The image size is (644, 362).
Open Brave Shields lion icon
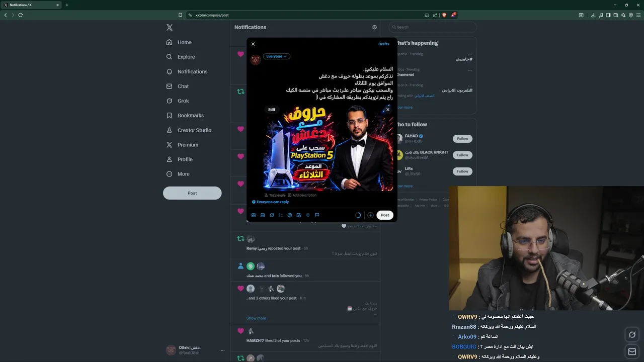[444, 15]
